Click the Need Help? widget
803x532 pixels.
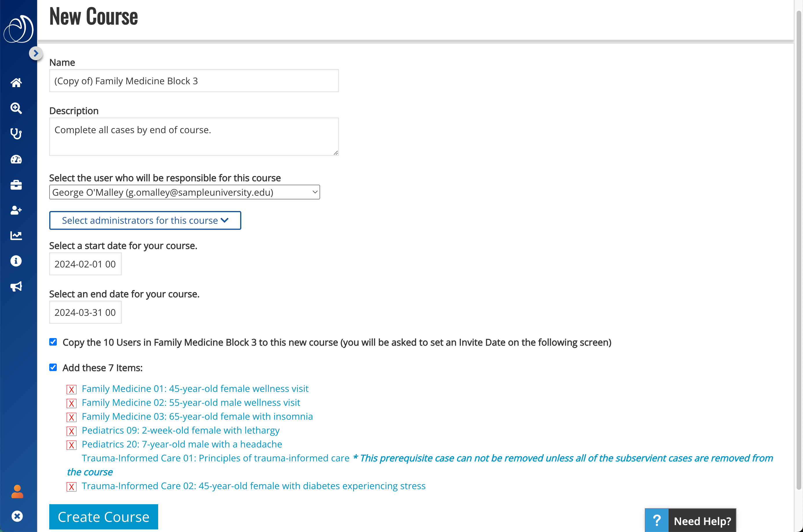coord(690,520)
